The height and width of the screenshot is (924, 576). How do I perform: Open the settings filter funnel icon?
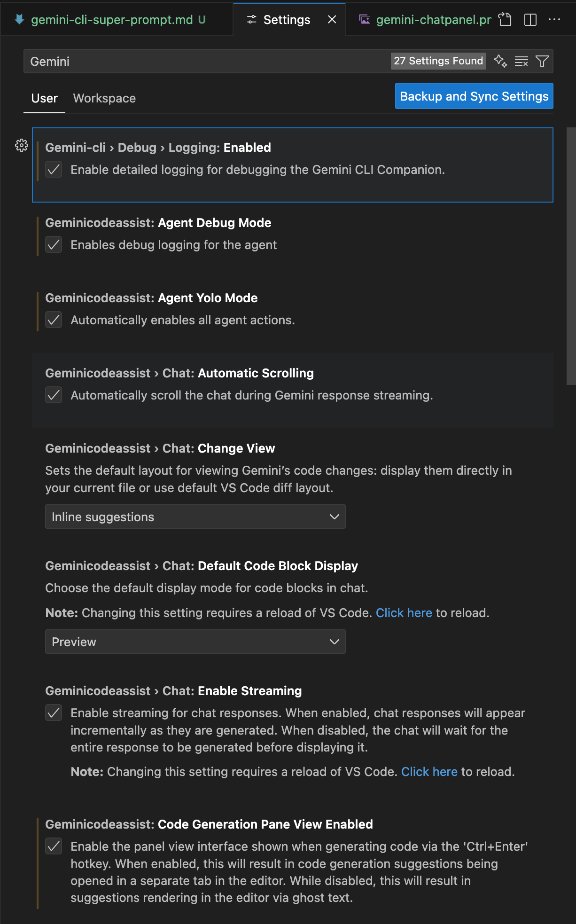(542, 61)
